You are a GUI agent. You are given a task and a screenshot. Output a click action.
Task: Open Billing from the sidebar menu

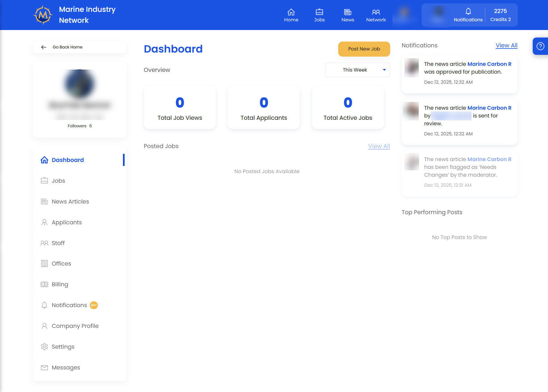(60, 284)
